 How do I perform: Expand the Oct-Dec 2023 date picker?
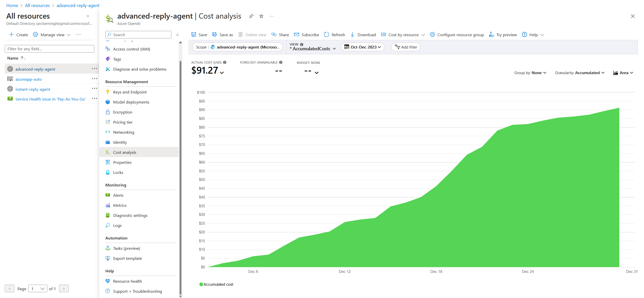[363, 47]
